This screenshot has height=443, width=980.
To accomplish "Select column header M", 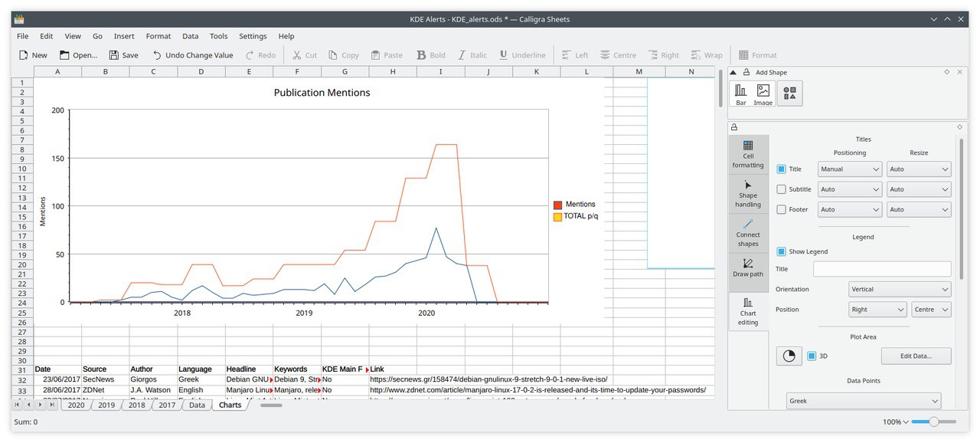I will pos(639,71).
